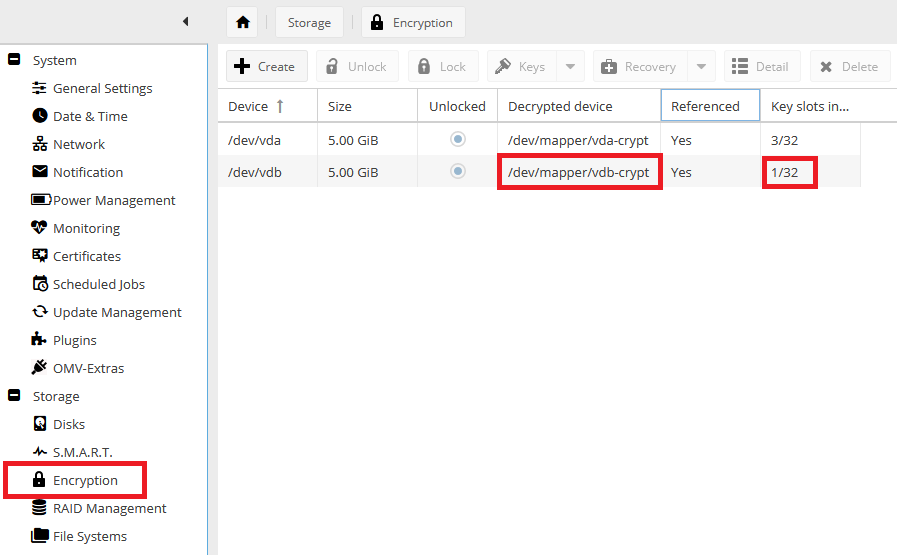Select the unlocked radio for /dev/vda
This screenshot has width=897, height=555.
coord(458,140)
